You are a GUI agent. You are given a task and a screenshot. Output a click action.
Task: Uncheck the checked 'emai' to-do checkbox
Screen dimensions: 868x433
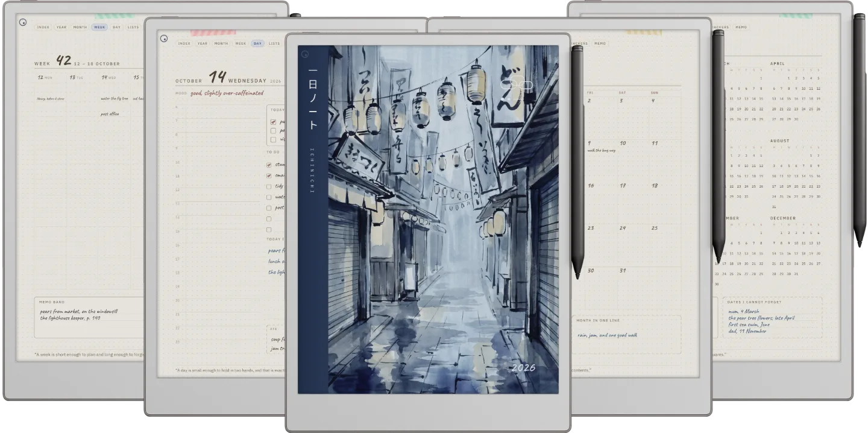coord(269,175)
